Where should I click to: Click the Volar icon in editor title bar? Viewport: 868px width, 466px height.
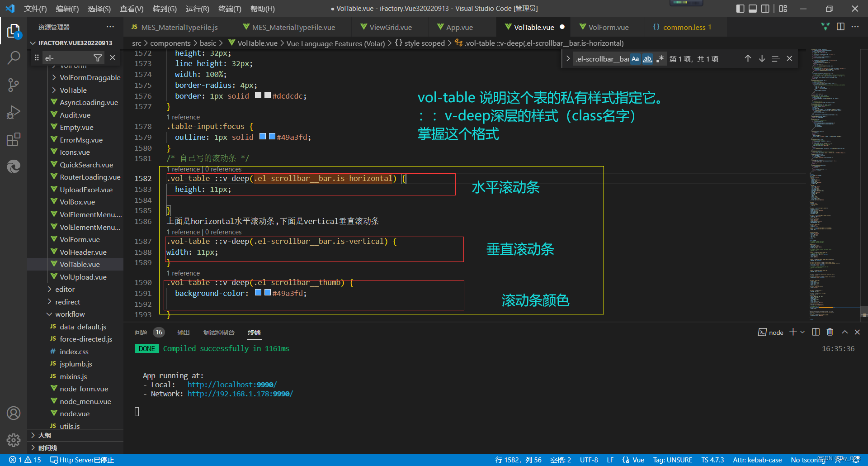click(x=826, y=27)
